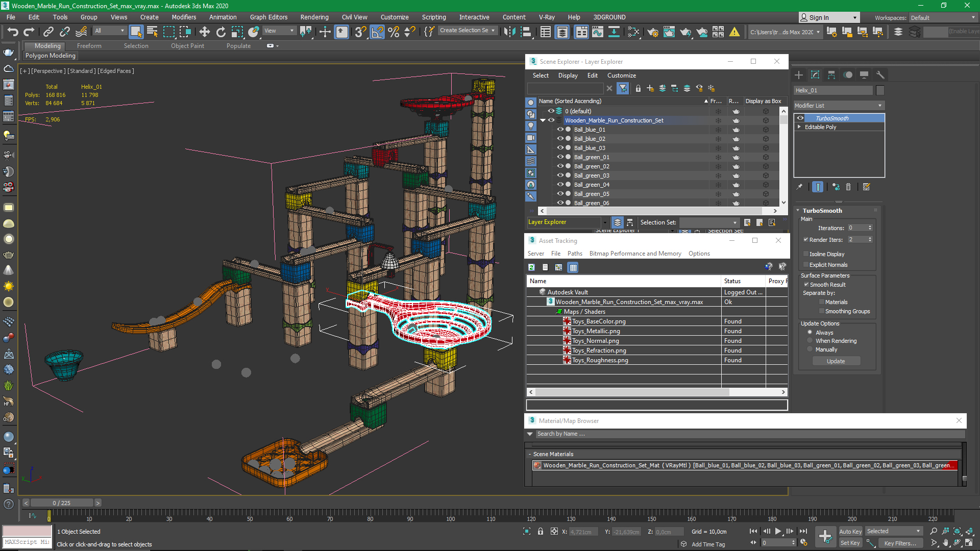Click the Play Animation button
The height and width of the screenshot is (551, 980).
[x=778, y=531]
